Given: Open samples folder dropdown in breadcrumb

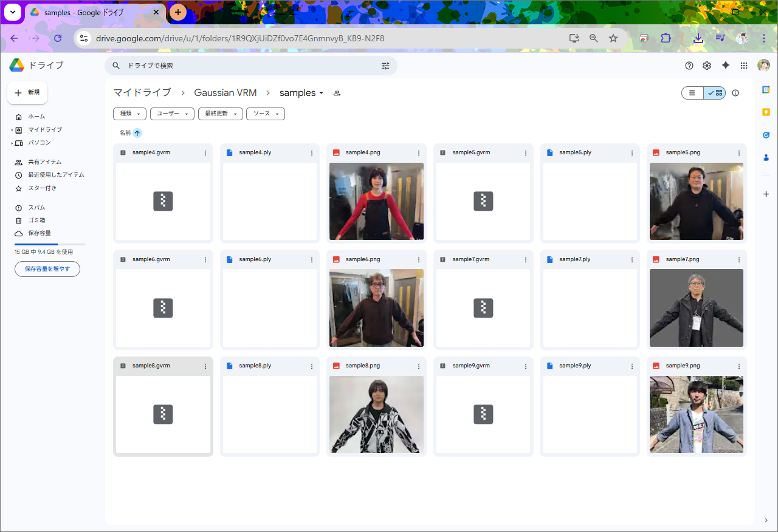Looking at the screenshot, I should tap(322, 93).
